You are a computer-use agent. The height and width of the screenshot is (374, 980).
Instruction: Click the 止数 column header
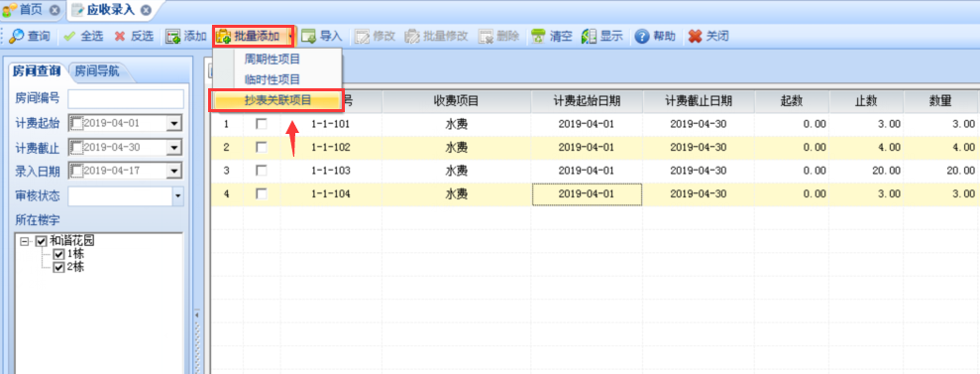pyautogui.click(x=866, y=101)
